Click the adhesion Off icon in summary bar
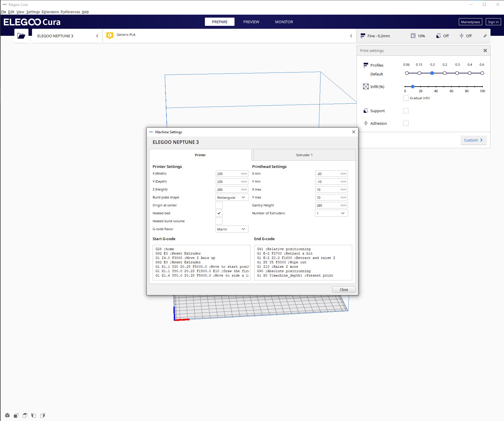This screenshot has height=421, width=504. (461, 36)
